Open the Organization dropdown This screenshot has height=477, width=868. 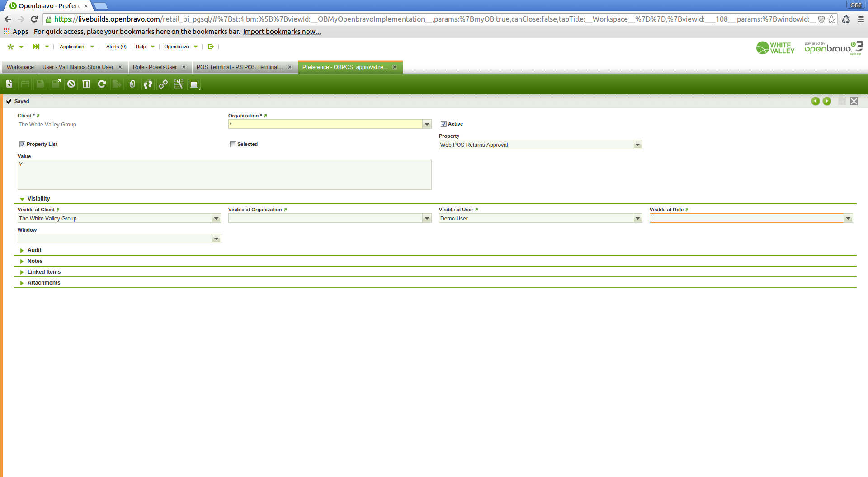tap(427, 124)
